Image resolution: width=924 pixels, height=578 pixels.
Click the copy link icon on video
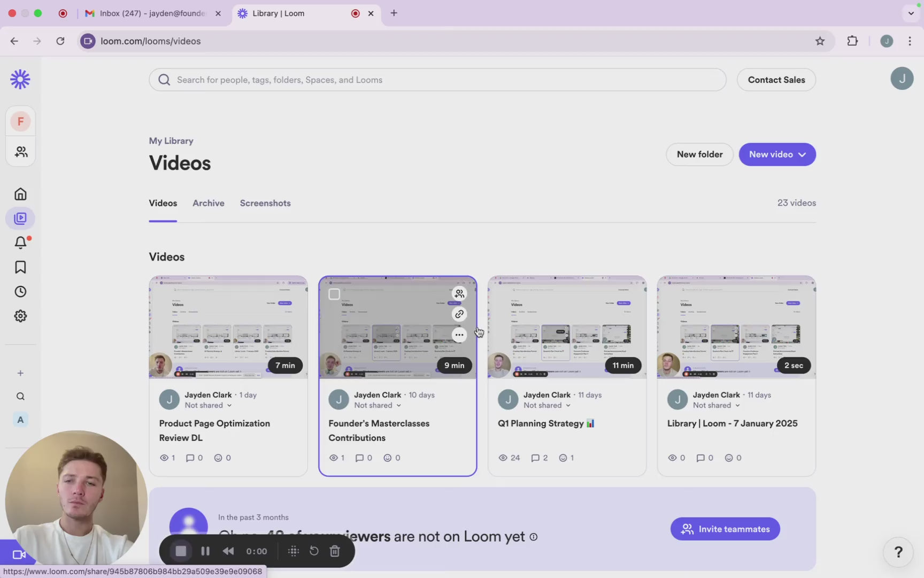coord(459,314)
